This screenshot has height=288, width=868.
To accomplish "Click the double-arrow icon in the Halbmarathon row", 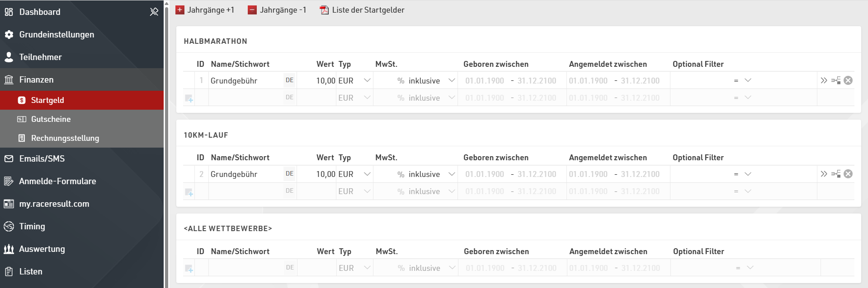I will coord(824,80).
